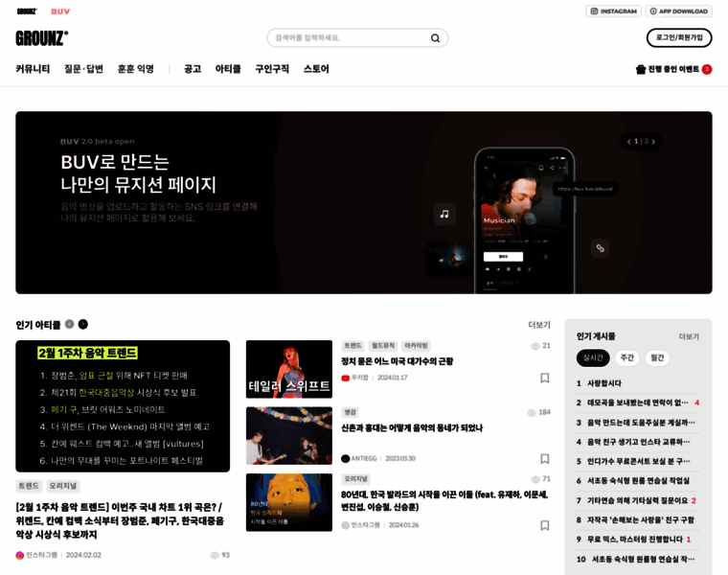Open popular post 서초동 숙식형 원룸 연습실 작업실
Screen dimensions: 728x575
638,481
